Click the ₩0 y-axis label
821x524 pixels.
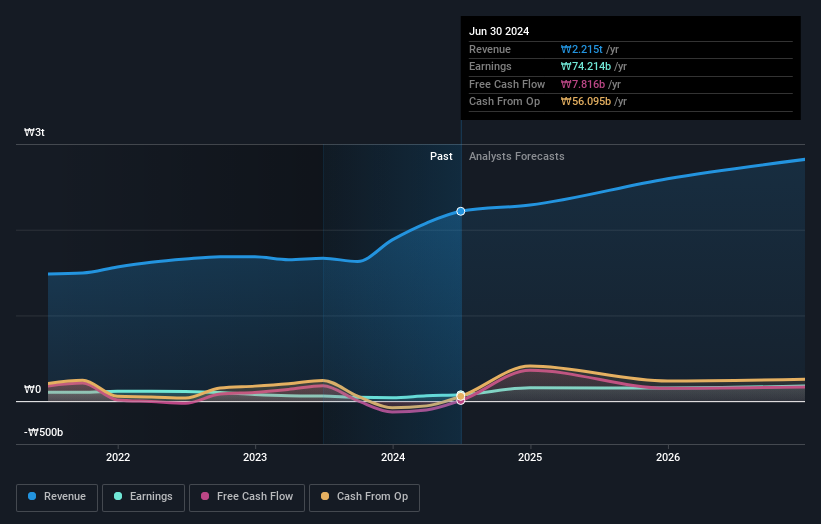(32, 389)
